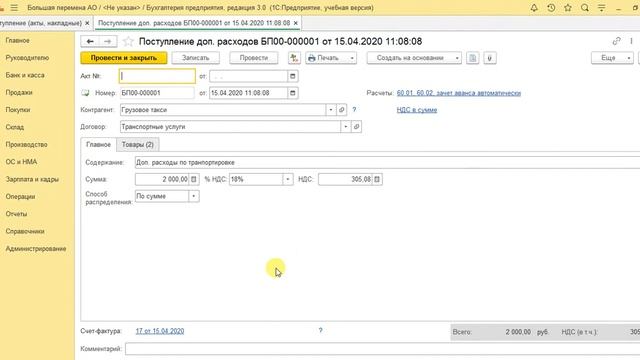
Task: Select Поступление (акты, накладные) window tab
Action: 40,23
